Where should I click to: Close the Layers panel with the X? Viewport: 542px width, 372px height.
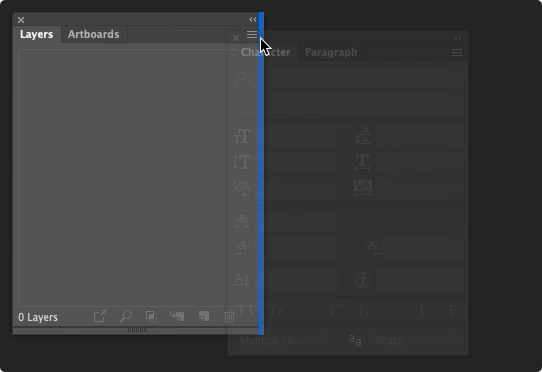pos(21,20)
